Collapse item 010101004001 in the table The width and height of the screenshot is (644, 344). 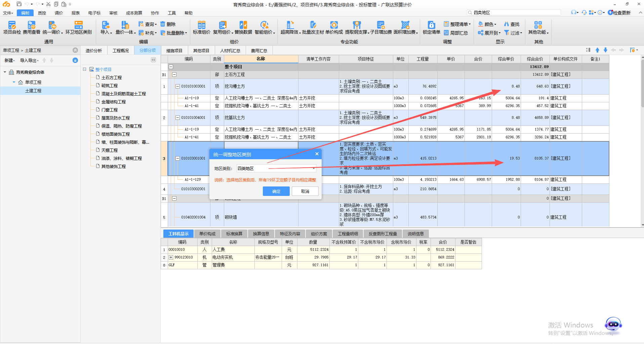pyautogui.click(x=177, y=117)
